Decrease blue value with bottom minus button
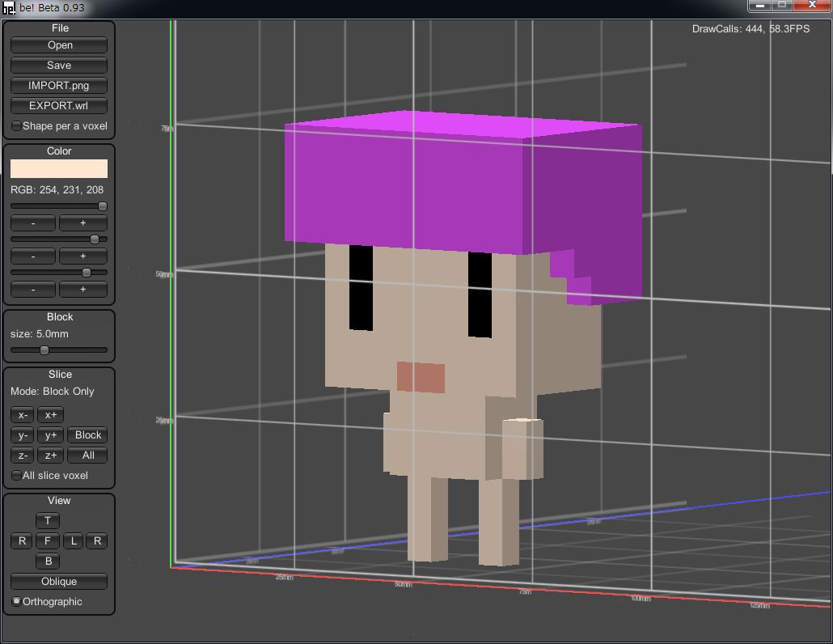Image resolution: width=833 pixels, height=644 pixels. coord(33,289)
